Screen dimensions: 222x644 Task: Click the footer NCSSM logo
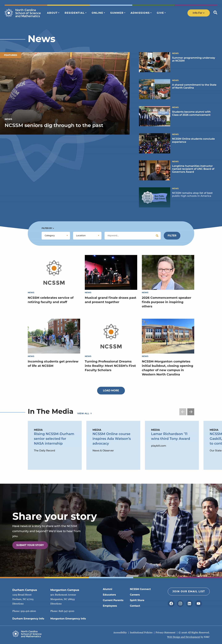click(27, 634)
